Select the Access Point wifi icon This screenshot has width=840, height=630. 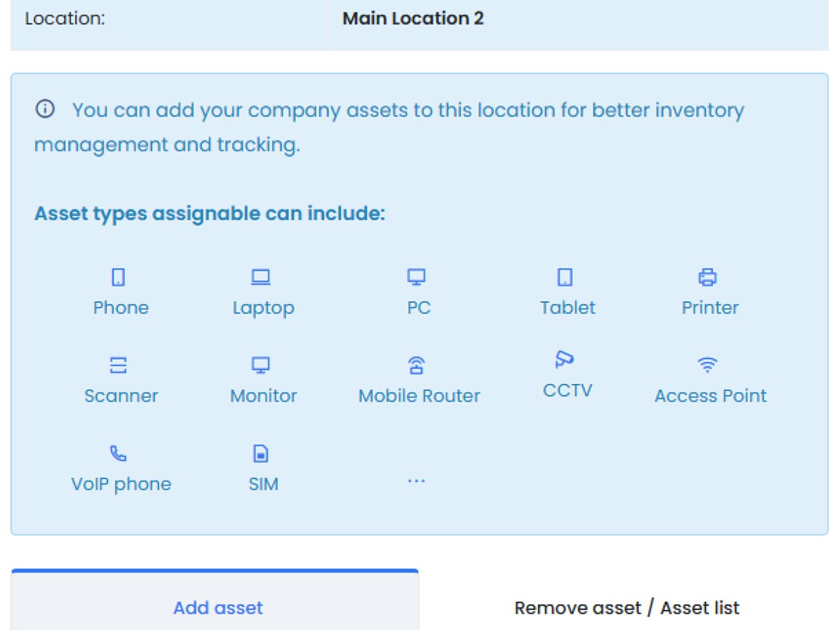click(708, 365)
